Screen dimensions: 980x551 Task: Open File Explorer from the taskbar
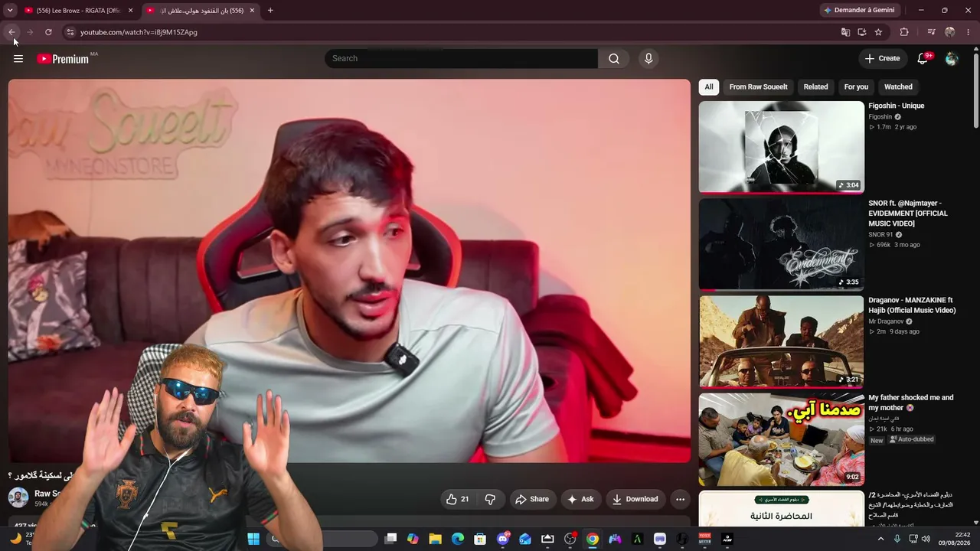(435, 539)
